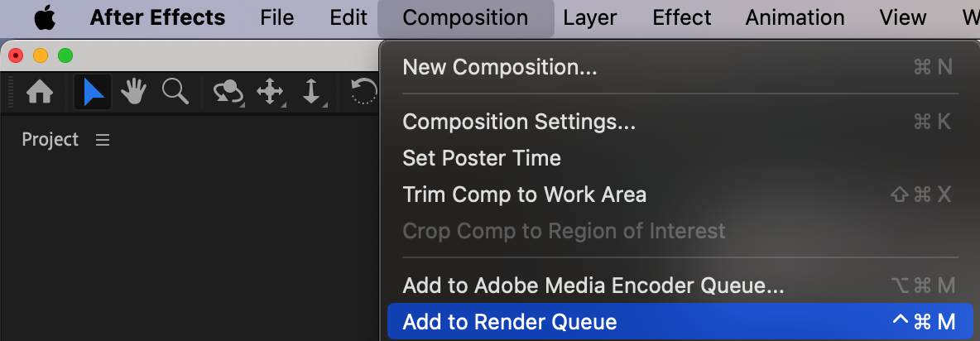Open the Project panel hamburger menu
The width and height of the screenshot is (980, 341).
(103, 141)
